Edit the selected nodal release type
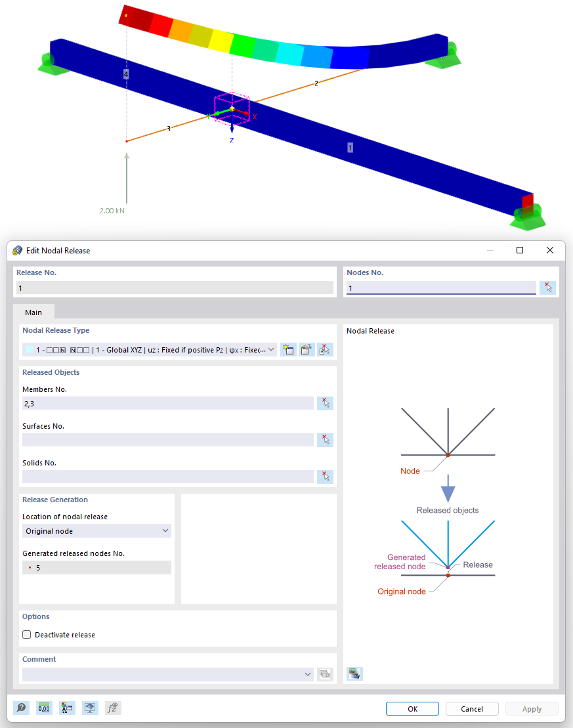573x728 pixels. [x=307, y=350]
